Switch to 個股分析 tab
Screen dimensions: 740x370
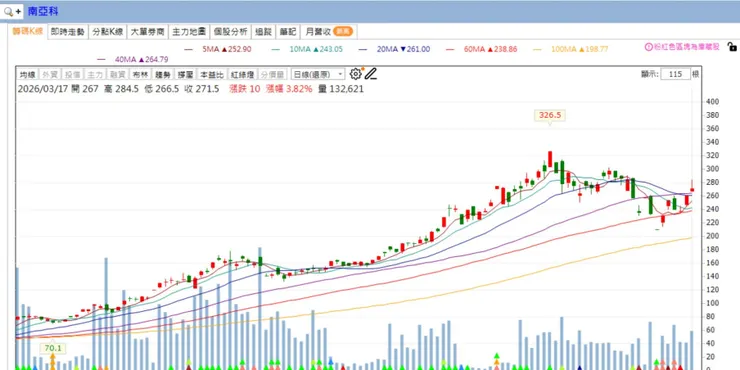[230, 32]
